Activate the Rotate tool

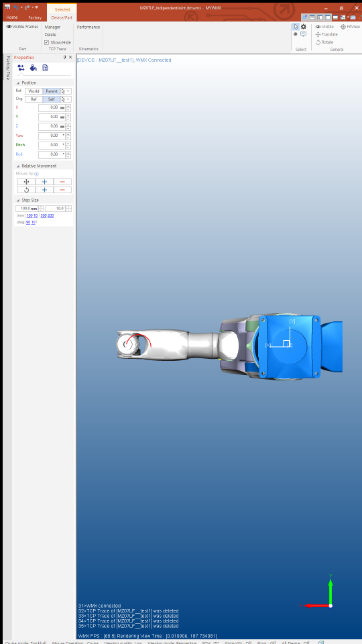coord(324,42)
